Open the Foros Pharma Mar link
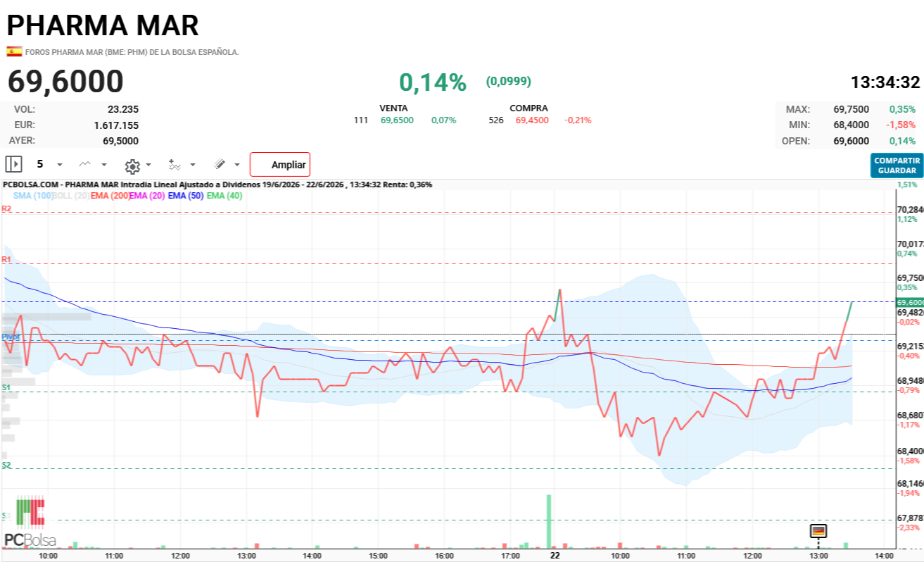Image resolution: width=924 pixels, height=562 pixels. 132,52
